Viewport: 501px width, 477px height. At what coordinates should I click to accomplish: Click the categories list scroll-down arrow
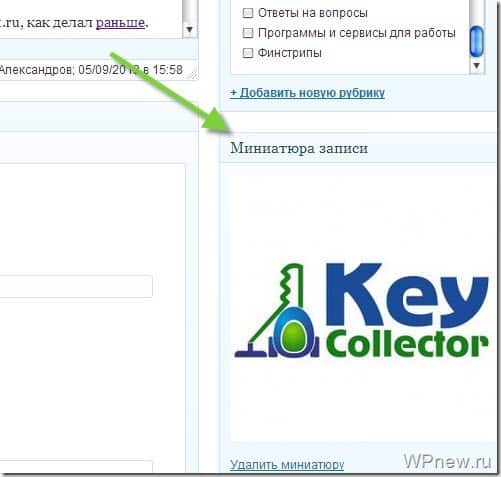pos(476,65)
